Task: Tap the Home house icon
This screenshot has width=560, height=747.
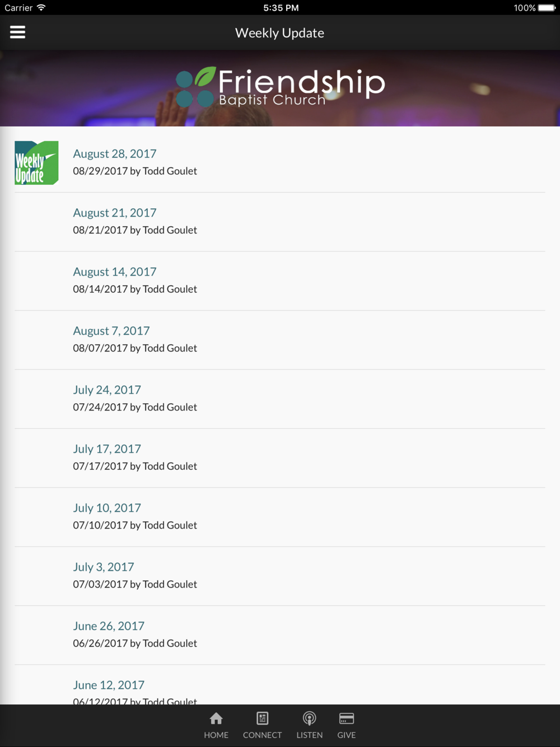Action: [216, 718]
